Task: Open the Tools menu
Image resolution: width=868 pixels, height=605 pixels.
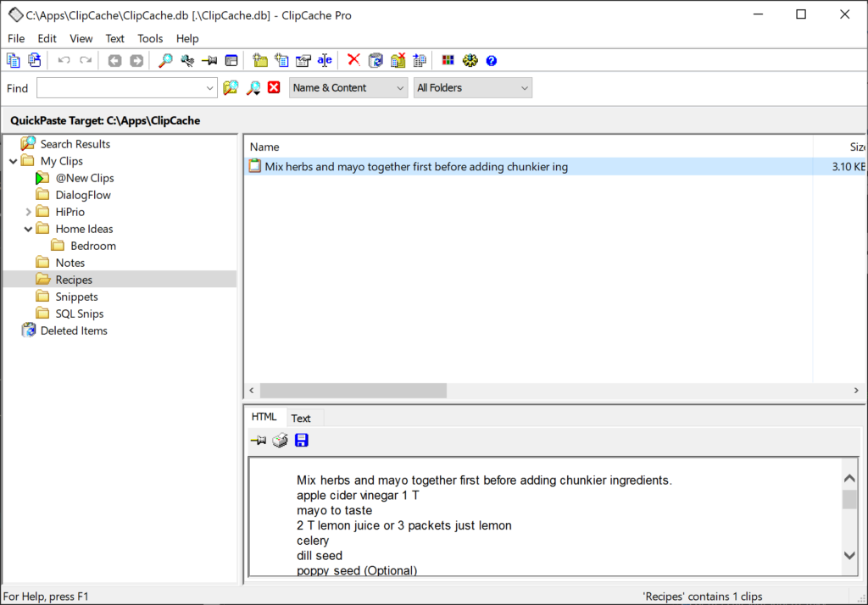Action: click(150, 39)
